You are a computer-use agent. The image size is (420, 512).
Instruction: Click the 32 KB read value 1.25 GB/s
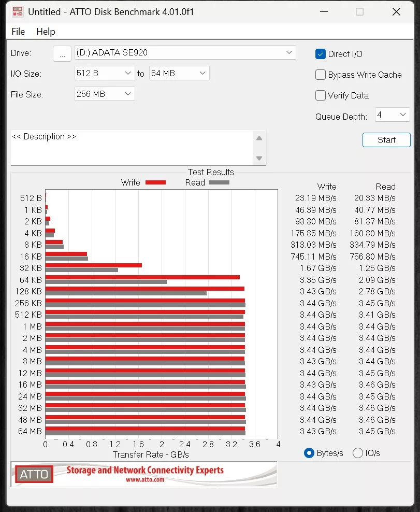(x=377, y=268)
